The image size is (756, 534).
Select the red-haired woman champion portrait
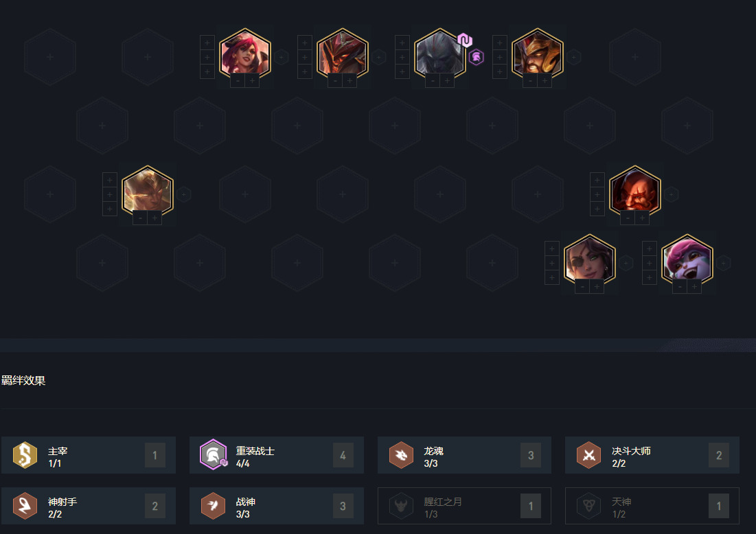[245, 54]
